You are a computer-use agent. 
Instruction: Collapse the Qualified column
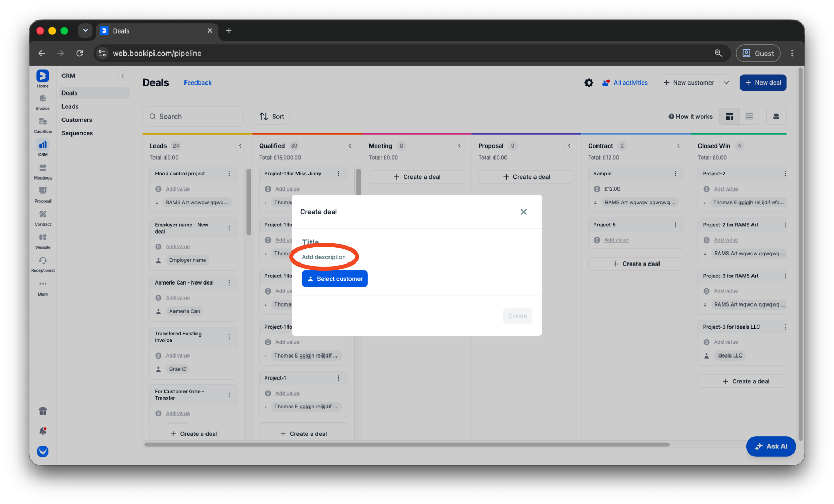point(350,146)
